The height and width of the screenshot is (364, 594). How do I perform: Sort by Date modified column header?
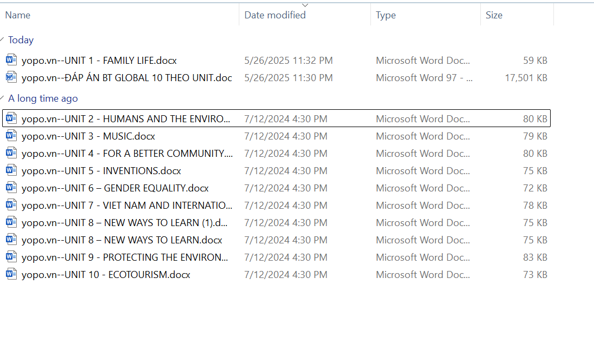point(275,15)
